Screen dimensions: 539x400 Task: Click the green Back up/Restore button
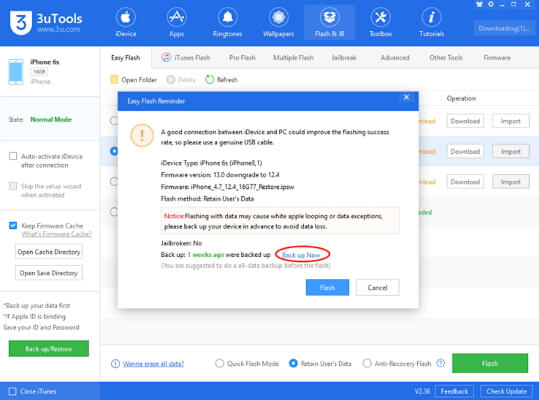(x=49, y=348)
